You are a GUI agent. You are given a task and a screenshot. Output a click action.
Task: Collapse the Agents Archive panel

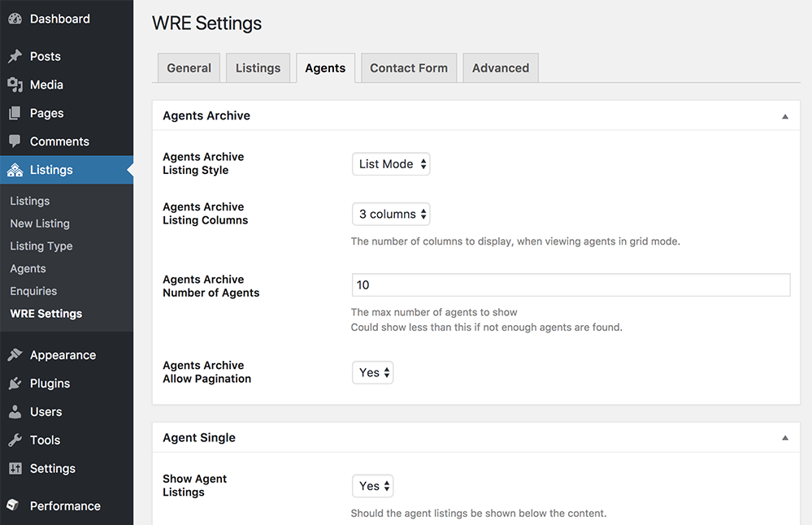[x=785, y=116]
